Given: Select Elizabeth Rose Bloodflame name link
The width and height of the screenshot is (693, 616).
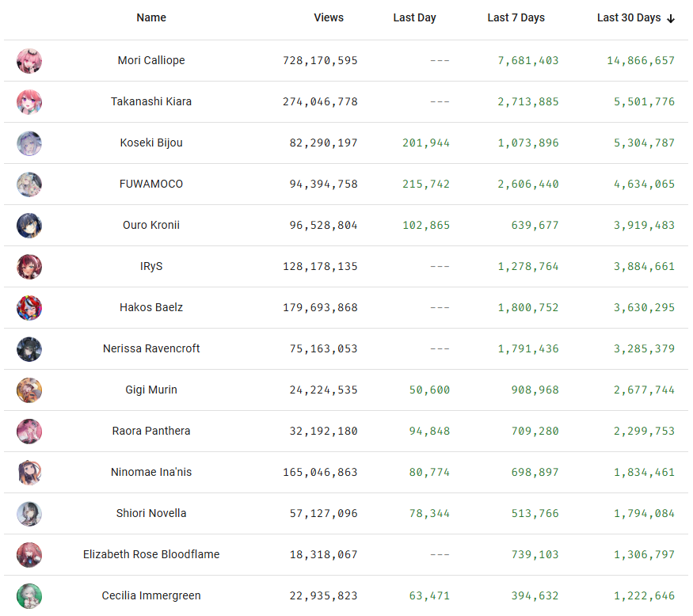Looking at the screenshot, I should [x=151, y=554].
